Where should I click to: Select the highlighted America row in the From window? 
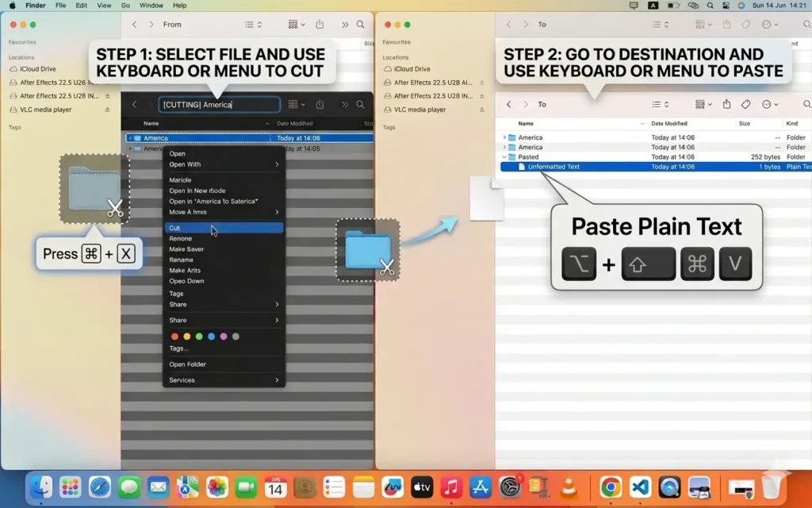[249, 138]
